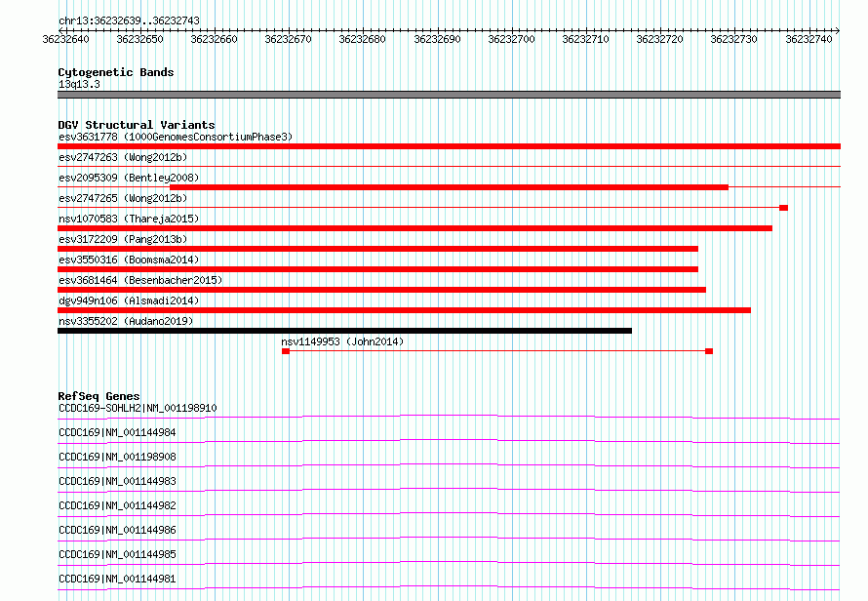Image resolution: width=868 pixels, height=601 pixels.
Task: Open variant esv2095309 (Bentley2008) label
Action: tap(129, 178)
